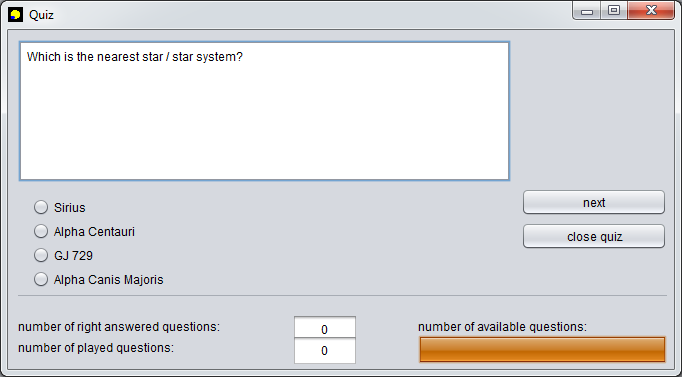Click the 'number of right answered questions' label
Viewport: 682px width, 377px height.
[119, 327]
